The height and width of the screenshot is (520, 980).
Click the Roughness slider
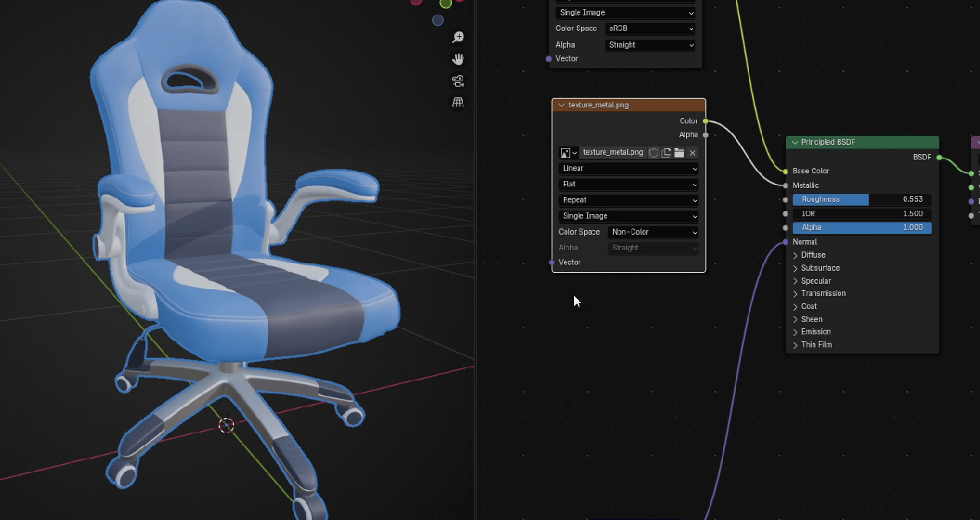pos(861,199)
